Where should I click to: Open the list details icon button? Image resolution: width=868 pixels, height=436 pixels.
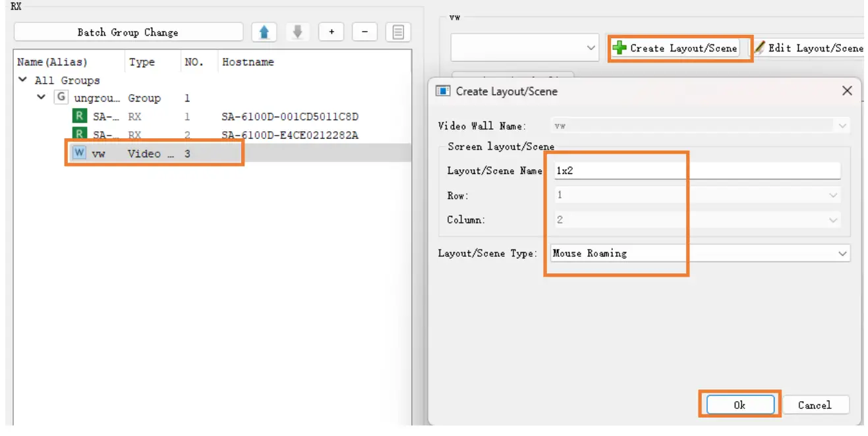click(x=398, y=32)
